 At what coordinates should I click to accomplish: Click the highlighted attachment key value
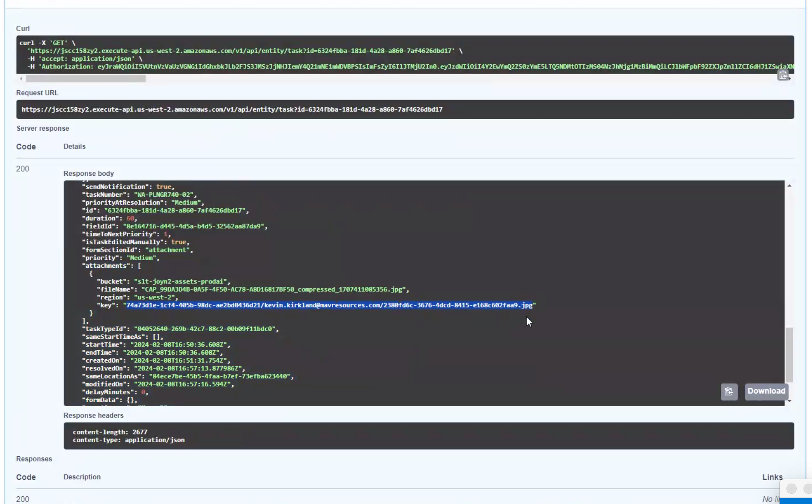click(x=329, y=305)
